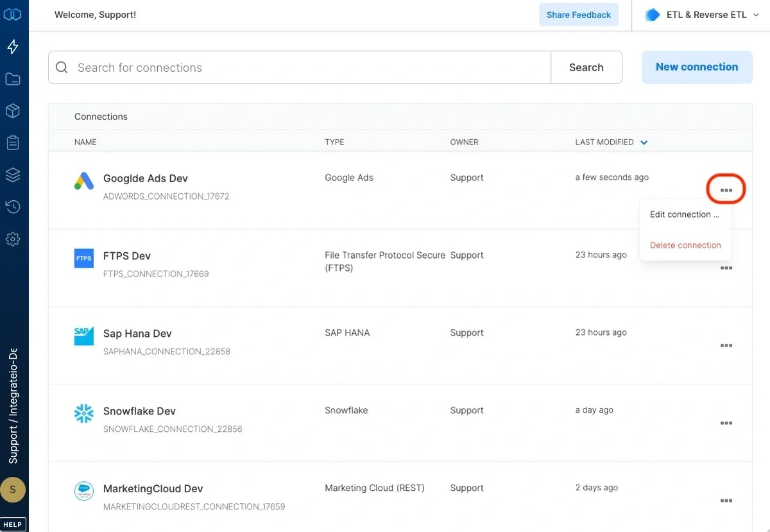Open the ETL & Reverse ETL workspace dropdown
Screen dimensions: 770x532
click(701, 14)
